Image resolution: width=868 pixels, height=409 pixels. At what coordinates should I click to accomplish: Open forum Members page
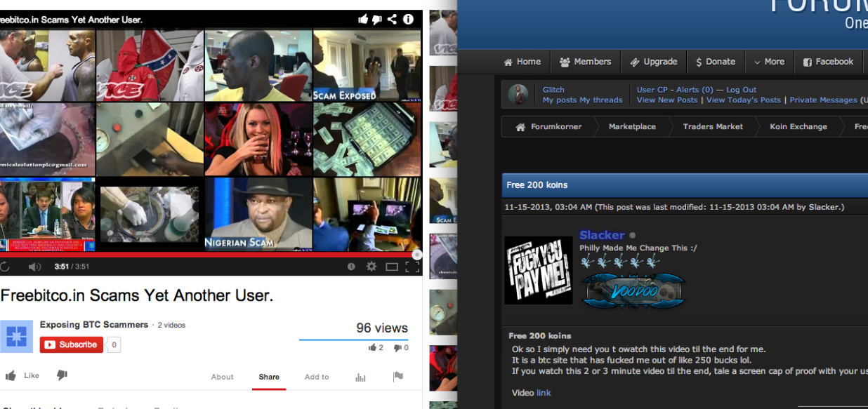586,62
